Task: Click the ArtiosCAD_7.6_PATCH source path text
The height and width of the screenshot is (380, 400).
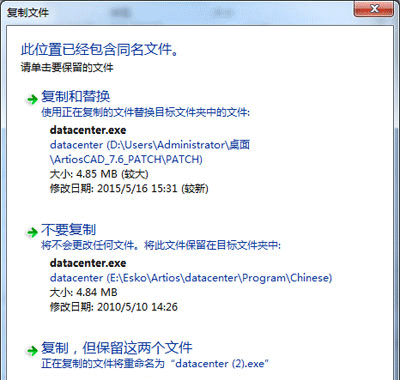Action: 126,159
